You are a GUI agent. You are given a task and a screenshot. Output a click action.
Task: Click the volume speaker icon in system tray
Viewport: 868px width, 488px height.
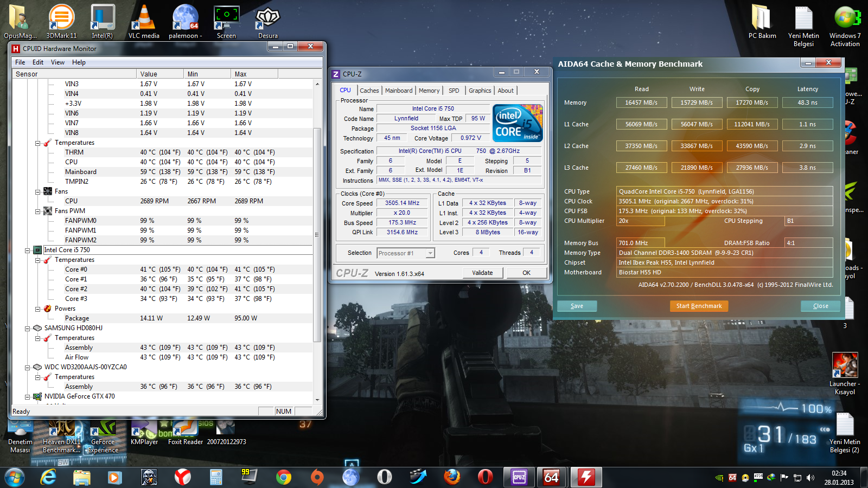(x=810, y=478)
